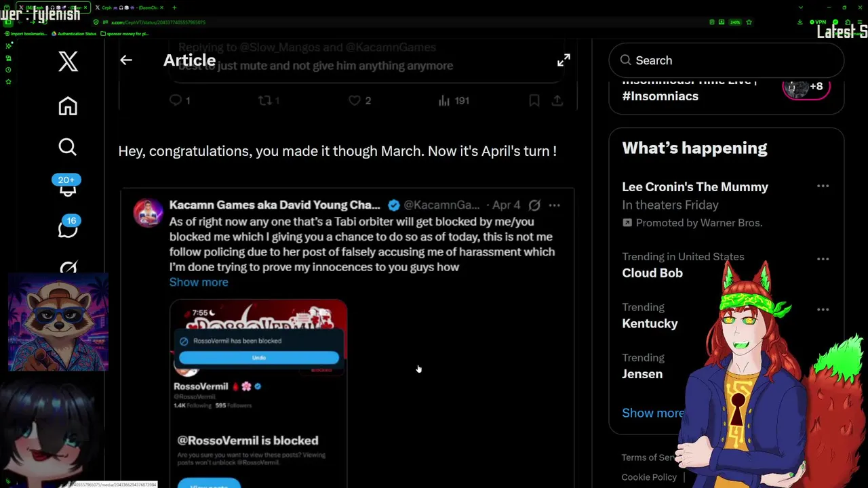Focus the Search input field
Viewport: 868px width, 488px height.
pos(726,60)
